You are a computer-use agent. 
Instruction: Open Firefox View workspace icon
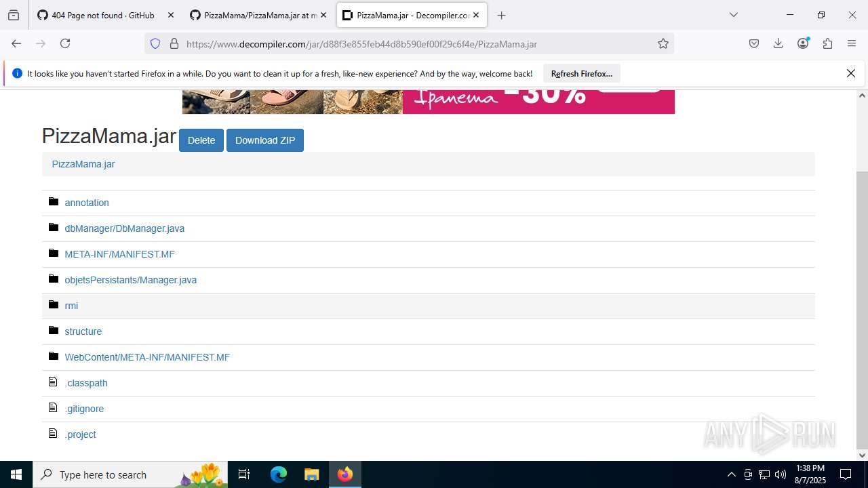point(14,15)
